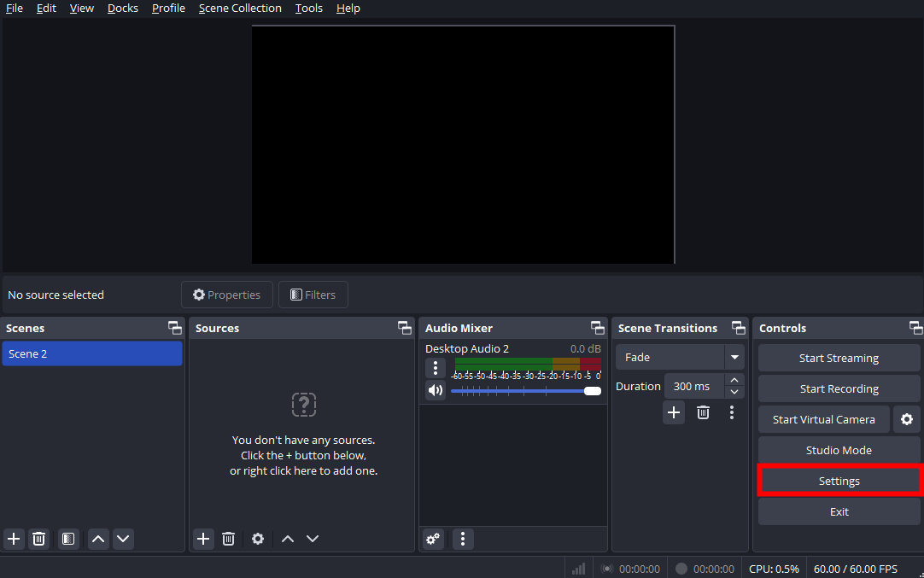
Task: Add a new scene with plus icon
Action: pyautogui.click(x=14, y=539)
